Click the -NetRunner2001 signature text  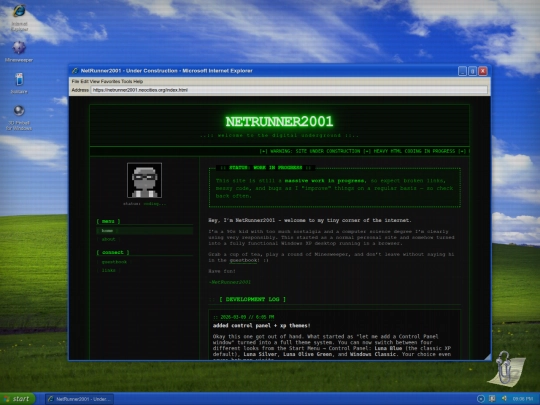(230, 282)
